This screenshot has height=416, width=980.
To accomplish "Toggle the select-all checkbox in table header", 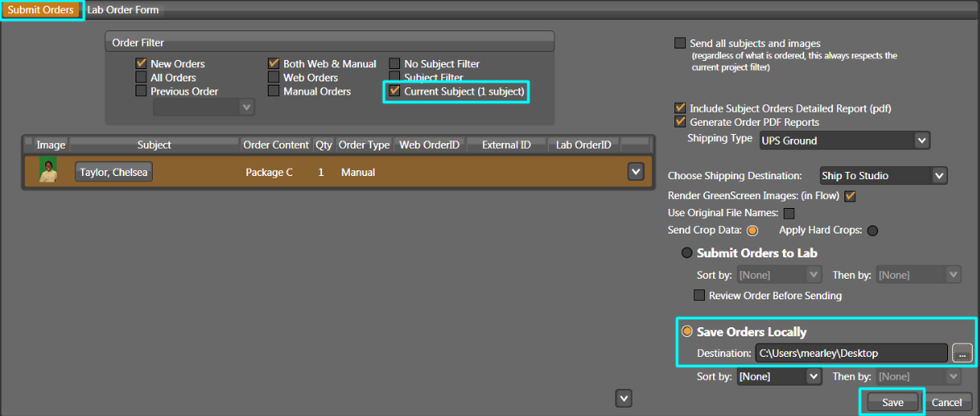I will click(x=29, y=144).
